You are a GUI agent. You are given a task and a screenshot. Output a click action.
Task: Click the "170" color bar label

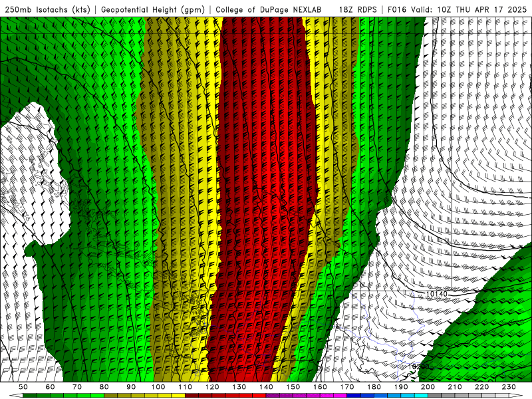coord(347,387)
